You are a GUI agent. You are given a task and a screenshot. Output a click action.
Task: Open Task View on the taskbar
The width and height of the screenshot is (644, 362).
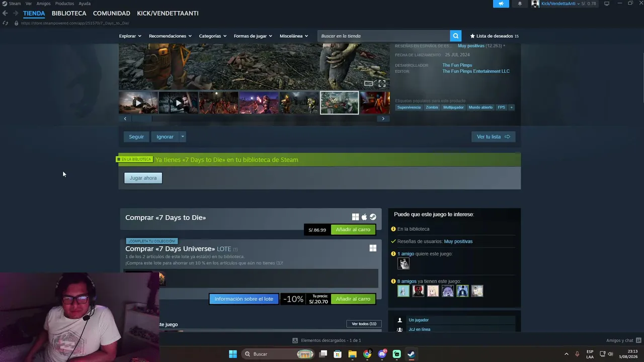tap(323, 354)
